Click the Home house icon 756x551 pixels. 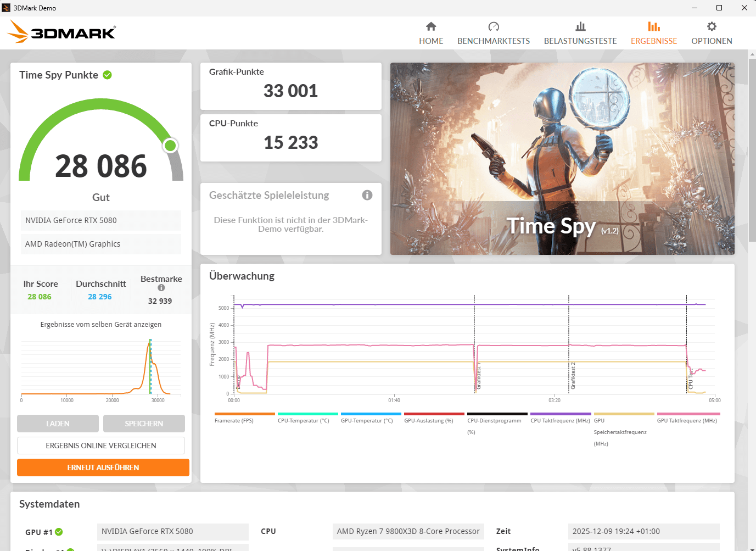[x=431, y=26]
